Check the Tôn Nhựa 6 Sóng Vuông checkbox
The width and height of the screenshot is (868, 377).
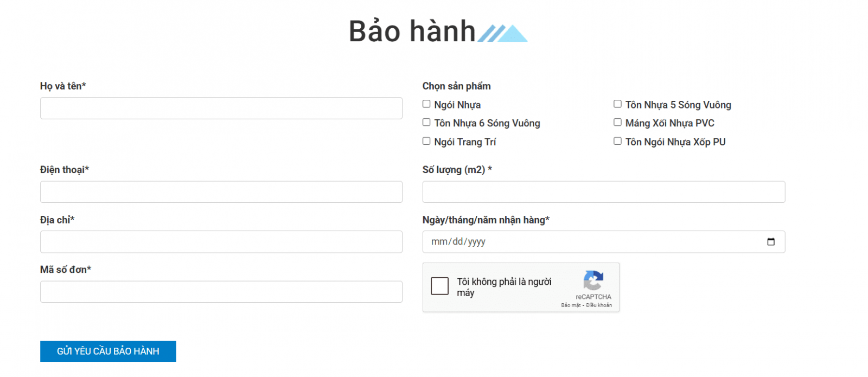[x=426, y=122]
